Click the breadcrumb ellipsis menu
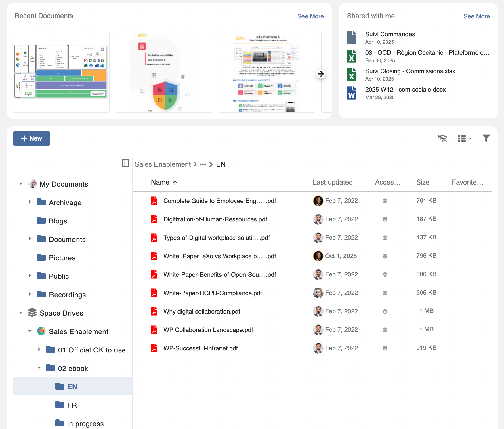Image resolution: width=504 pixels, height=429 pixels. (203, 164)
